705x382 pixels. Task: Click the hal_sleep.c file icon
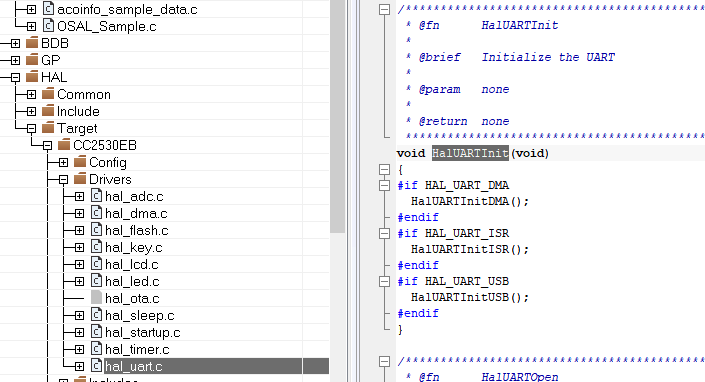96,315
